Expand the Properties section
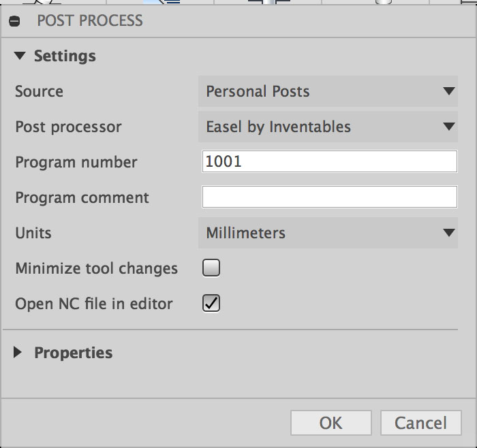Image resolution: width=477 pixels, height=448 pixels. [20, 353]
